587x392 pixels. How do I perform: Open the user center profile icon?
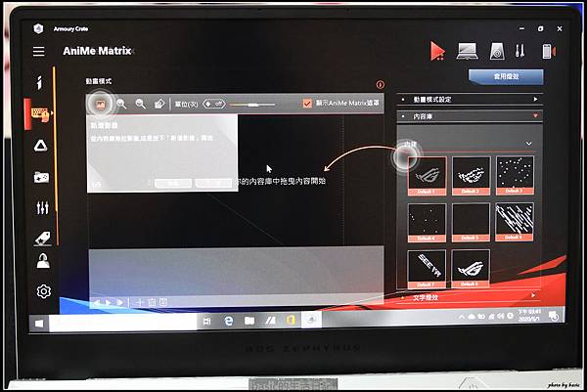click(x=43, y=261)
